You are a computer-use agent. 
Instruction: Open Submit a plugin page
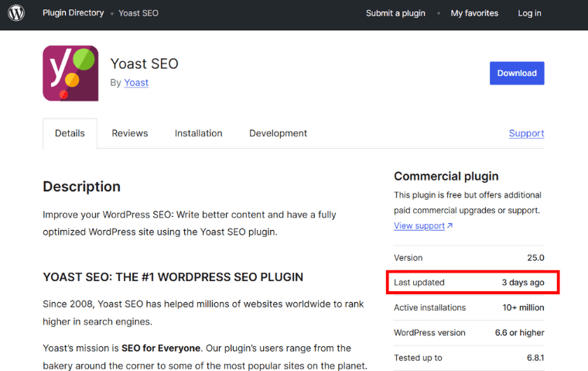tap(395, 13)
